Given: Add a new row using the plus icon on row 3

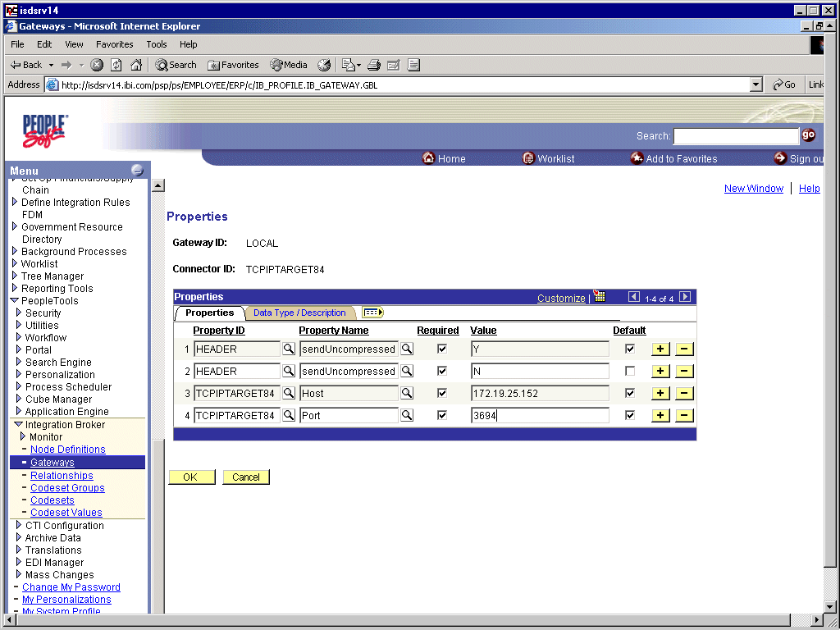Looking at the screenshot, I should pos(660,393).
